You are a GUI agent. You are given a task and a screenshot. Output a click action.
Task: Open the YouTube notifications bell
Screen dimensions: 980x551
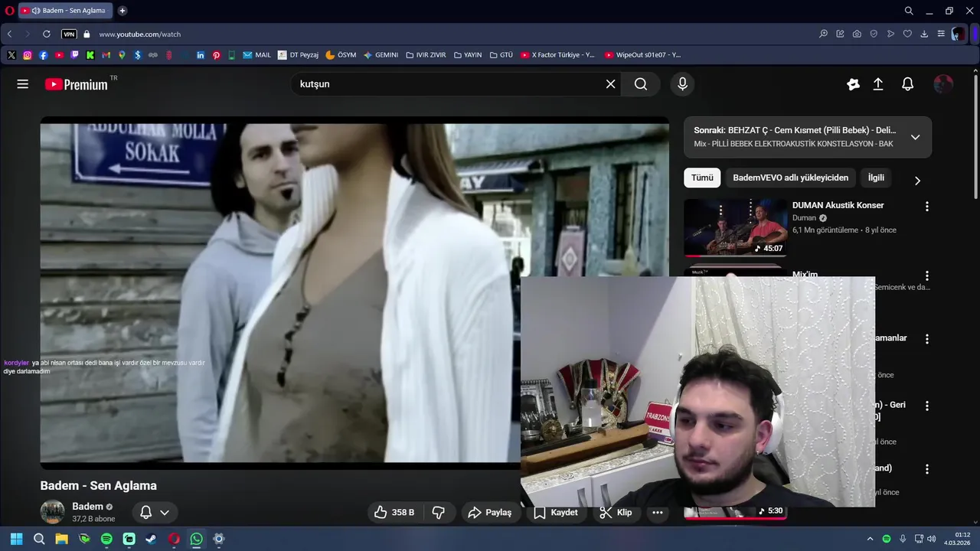(907, 84)
